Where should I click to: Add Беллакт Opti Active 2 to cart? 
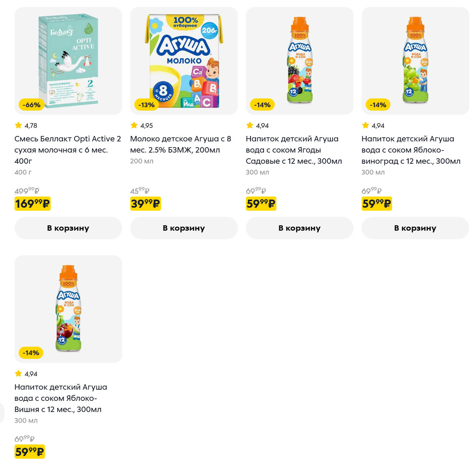(68, 228)
